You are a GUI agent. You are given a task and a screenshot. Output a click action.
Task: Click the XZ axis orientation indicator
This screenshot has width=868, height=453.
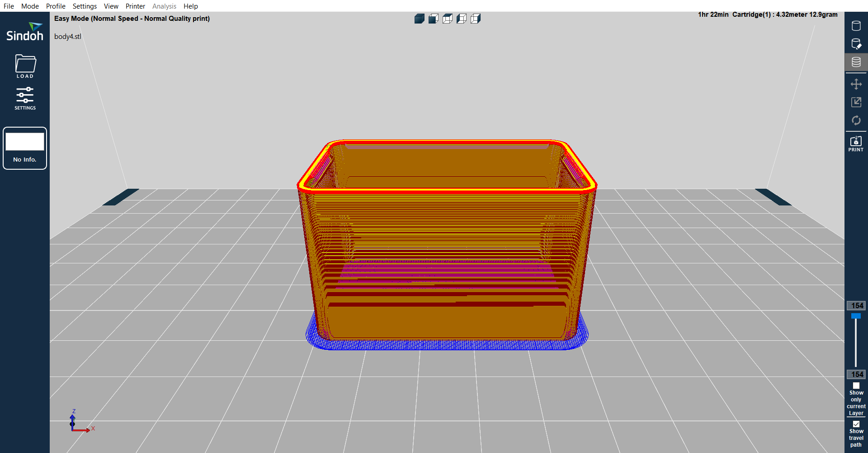click(x=82, y=421)
